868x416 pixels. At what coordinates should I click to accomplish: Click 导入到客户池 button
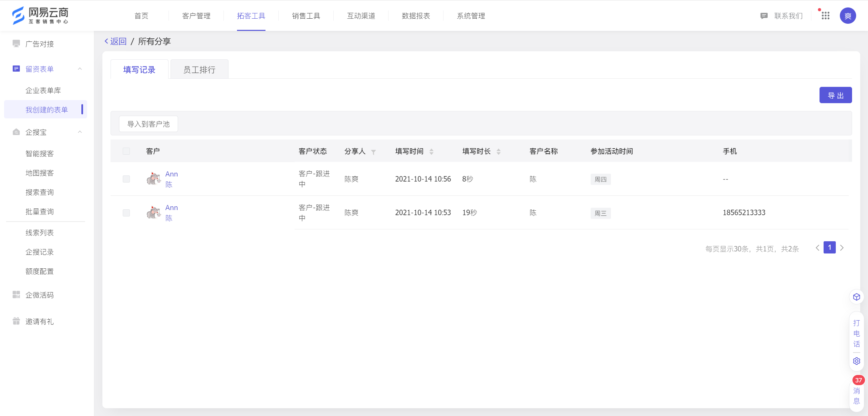(x=150, y=124)
